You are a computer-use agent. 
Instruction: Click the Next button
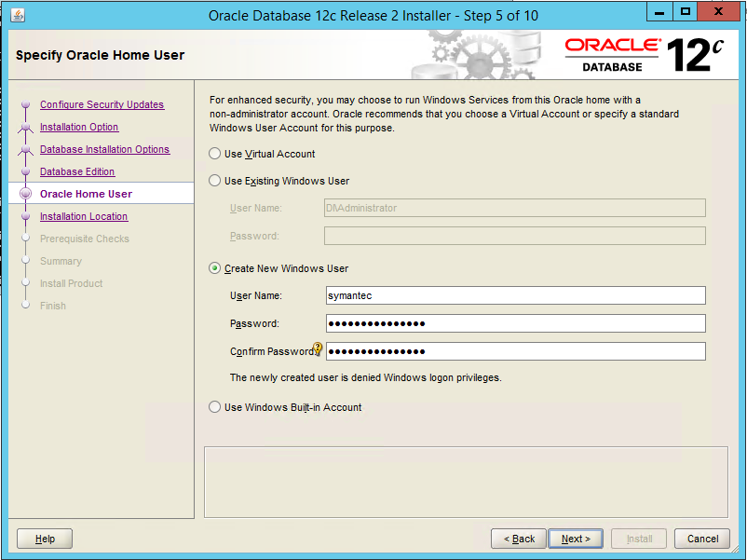(x=576, y=539)
